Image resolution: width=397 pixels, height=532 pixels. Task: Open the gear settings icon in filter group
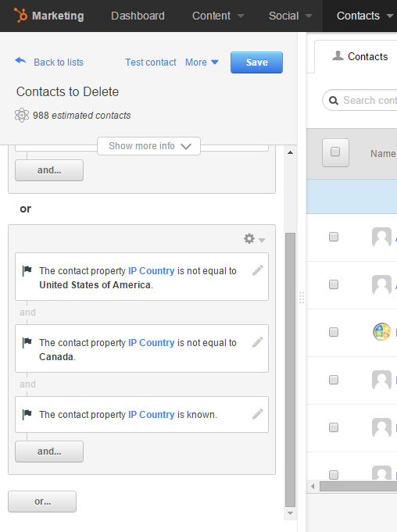[254, 238]
